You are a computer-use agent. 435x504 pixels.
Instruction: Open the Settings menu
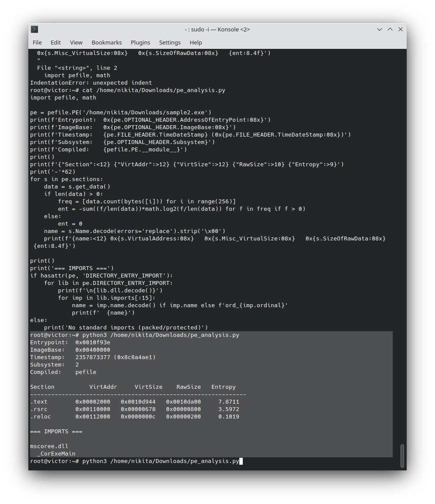170,42
